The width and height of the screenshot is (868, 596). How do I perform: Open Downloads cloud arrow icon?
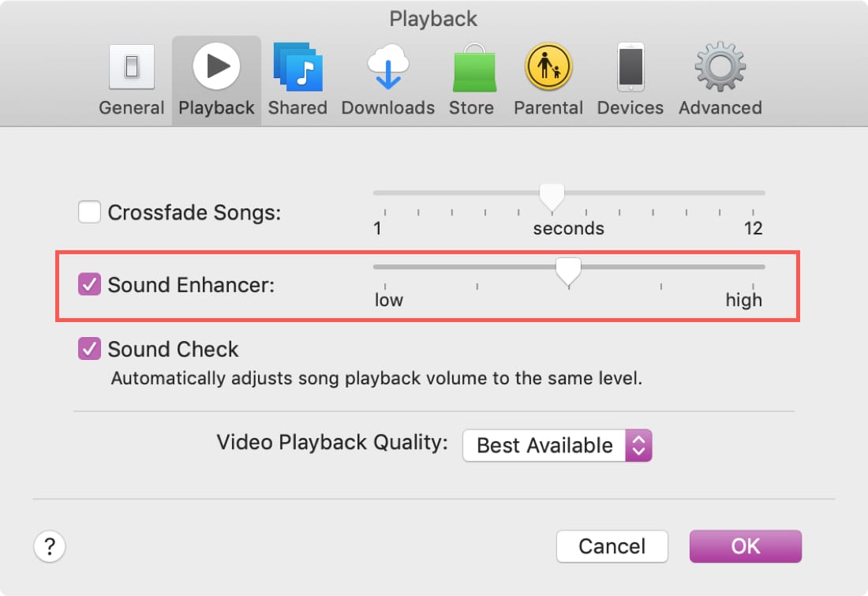[x=388, y=67]
